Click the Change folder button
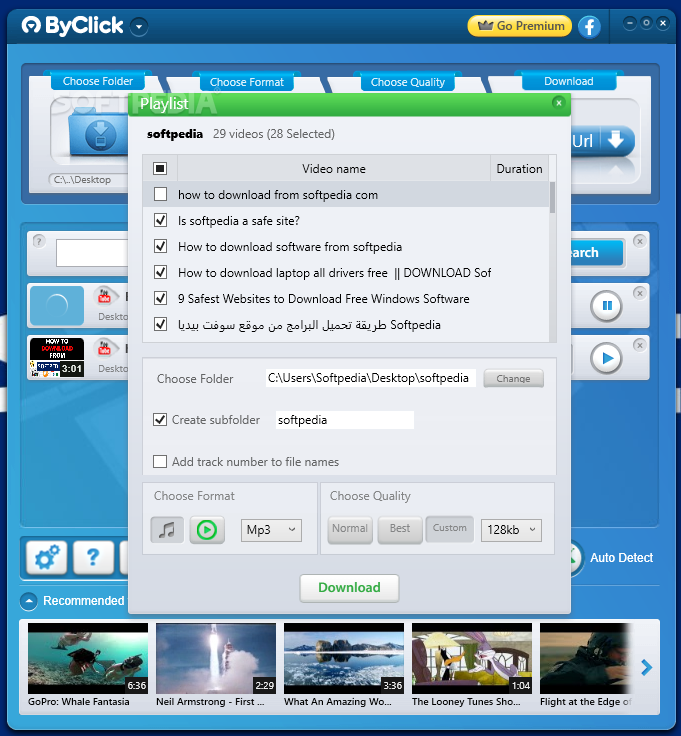The image size is (681, 736). click(x=513, y=378)
